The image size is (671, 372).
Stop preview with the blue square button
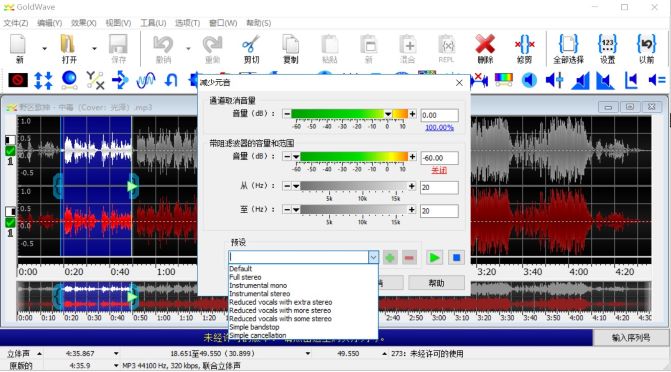coord(456,258)
